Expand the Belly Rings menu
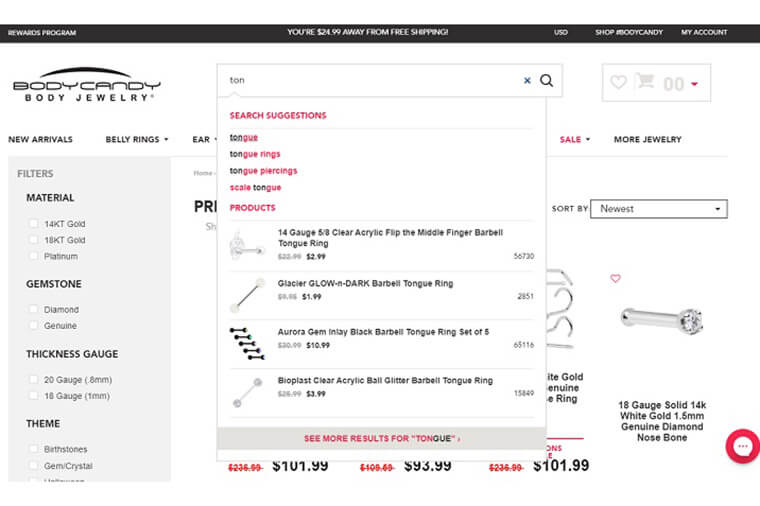The height and width of the screenshot is (506, 760). pyautogui.click(x=137, y=139)
